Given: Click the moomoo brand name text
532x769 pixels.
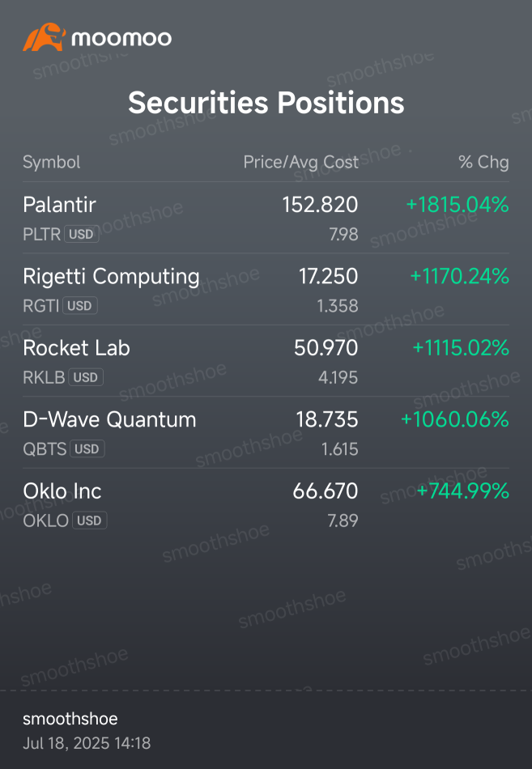Looking at the screenshot, I should pyautogui.click(x=121, y=38).
